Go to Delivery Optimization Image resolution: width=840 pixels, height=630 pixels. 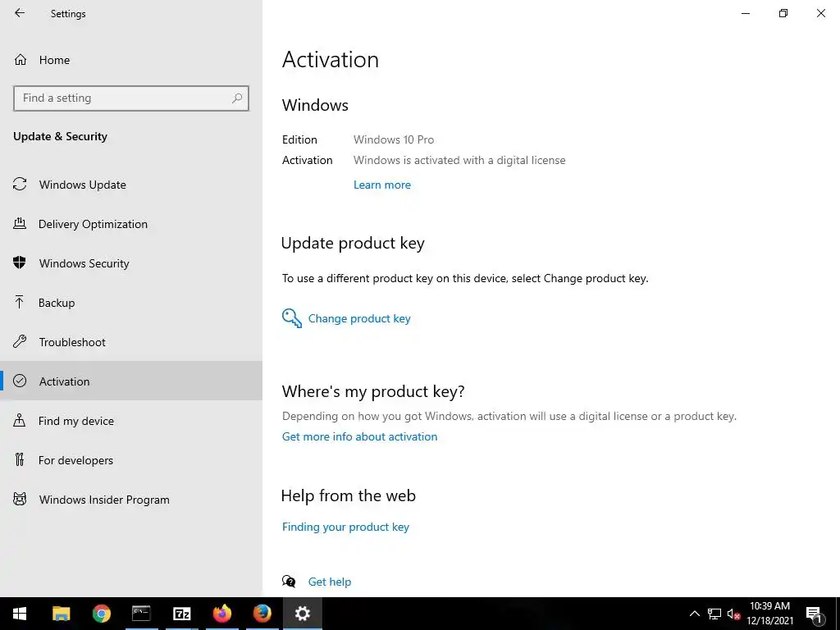pos(131,223)
